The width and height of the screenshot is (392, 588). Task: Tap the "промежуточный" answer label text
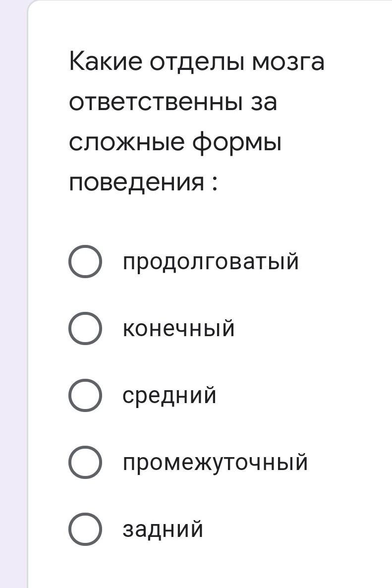[x=215, y=462]
